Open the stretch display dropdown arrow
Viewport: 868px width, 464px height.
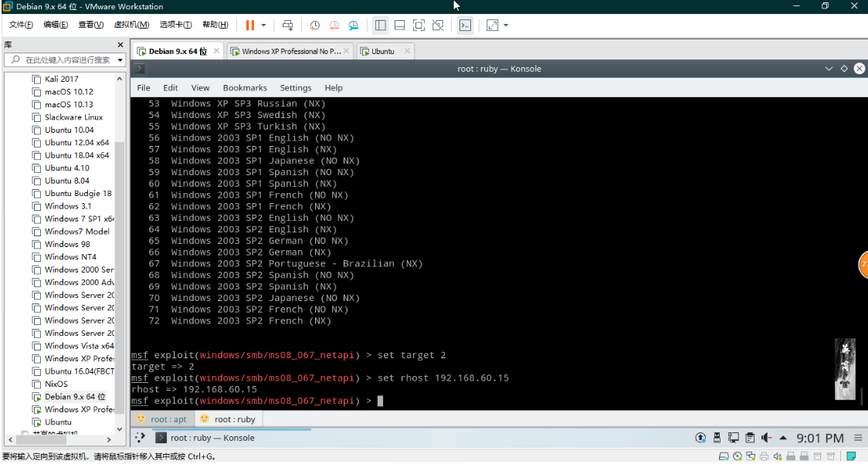click(x=506, y=25)
